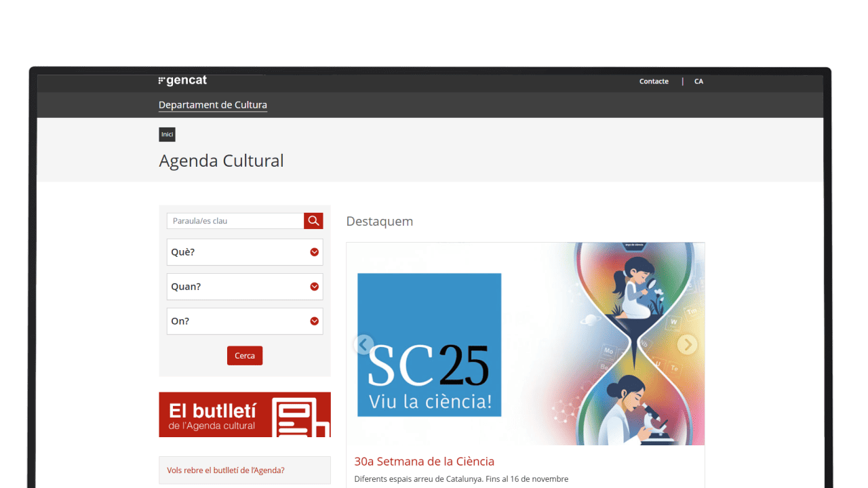Select the Inici breadcrumb

pos(167,134)
